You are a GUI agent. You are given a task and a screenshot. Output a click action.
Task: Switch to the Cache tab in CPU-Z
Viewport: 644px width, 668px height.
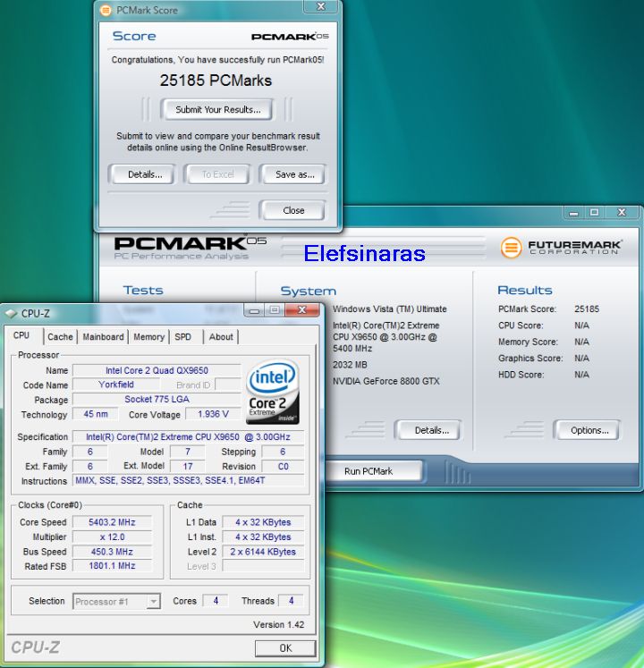pos(60,336)
